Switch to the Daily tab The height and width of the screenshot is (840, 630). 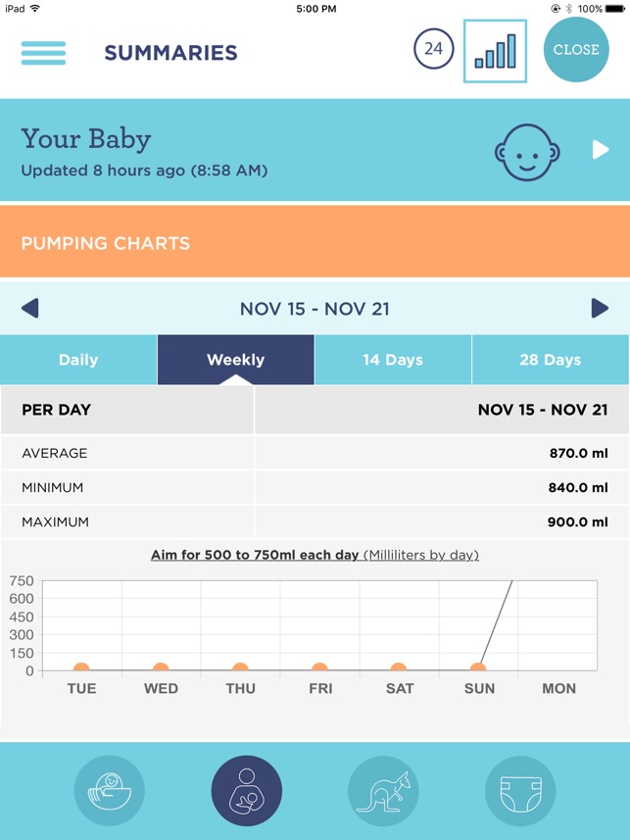[x=77, y=360]
